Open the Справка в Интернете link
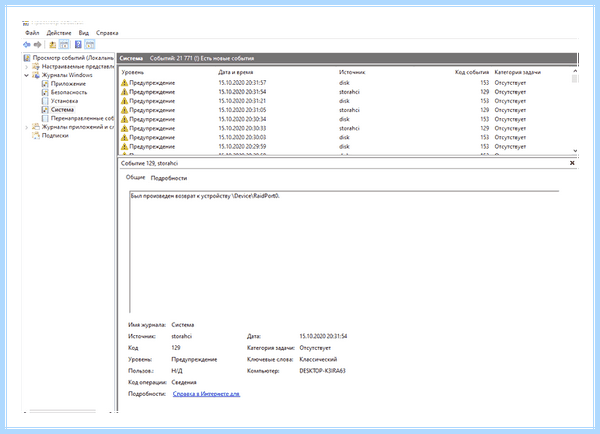 tap(206, 394)
